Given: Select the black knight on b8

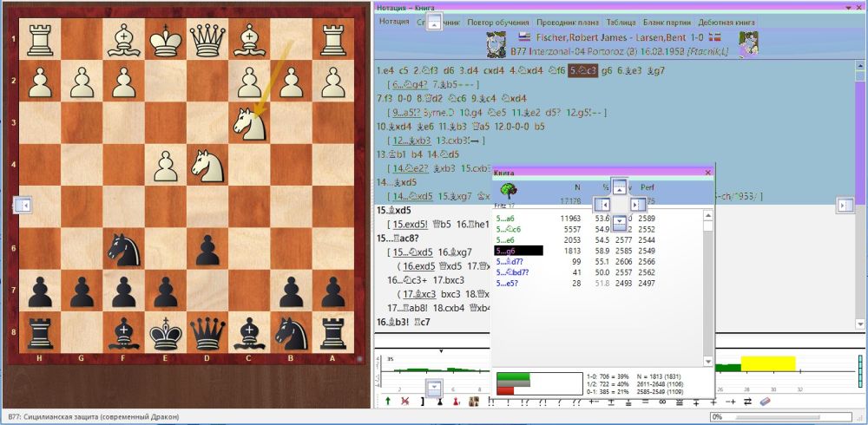Looking at the screenshot, I should point(291,333).
